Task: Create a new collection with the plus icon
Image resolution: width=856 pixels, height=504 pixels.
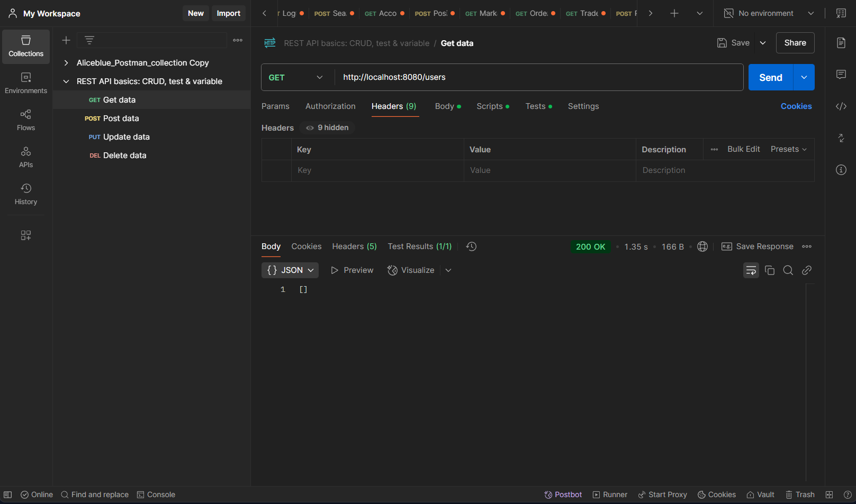Action: 66,40
